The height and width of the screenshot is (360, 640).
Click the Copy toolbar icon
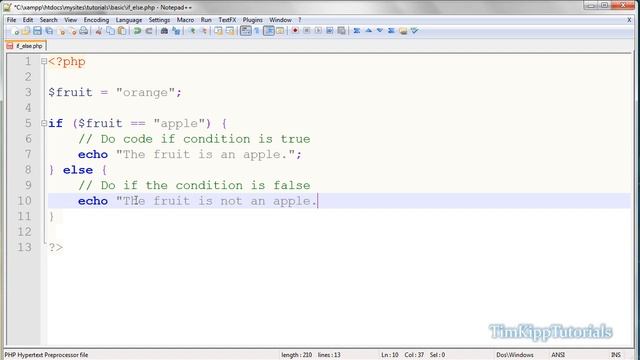(x=110, y=31)
